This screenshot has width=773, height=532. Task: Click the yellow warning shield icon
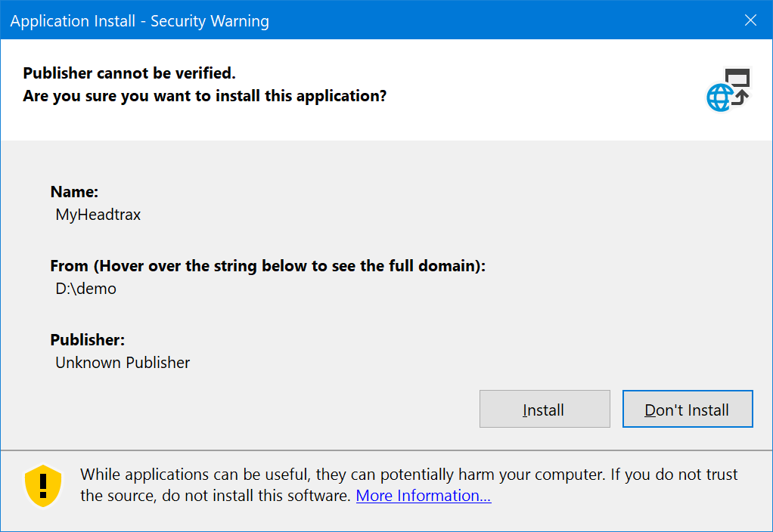tap(42, 486)
